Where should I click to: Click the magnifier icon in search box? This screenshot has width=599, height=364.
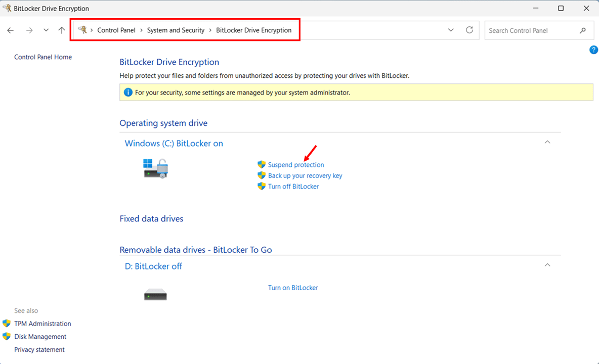[x=583, y=30]
